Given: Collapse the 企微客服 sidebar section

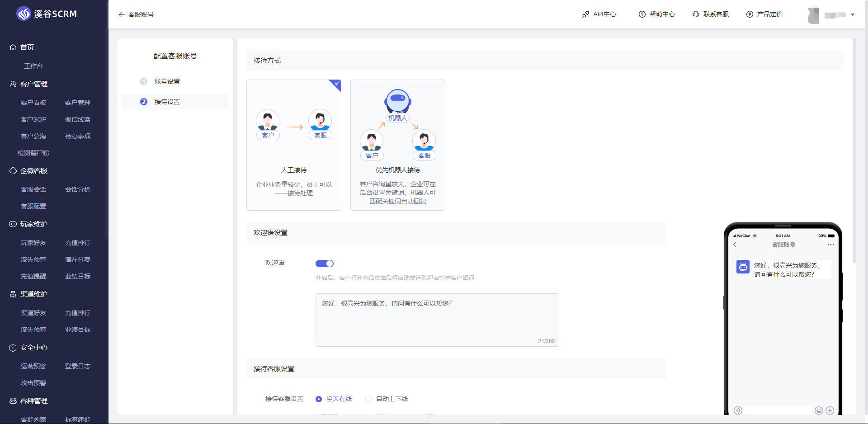Looking at the screenshot, I should [x=34, y=171].
